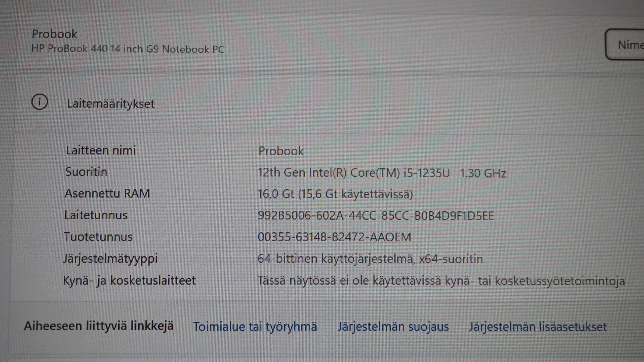This screenshot has width=644, height=362.
Task: Click the Järjestelmätyyppi row label
Action: [110, 259]
